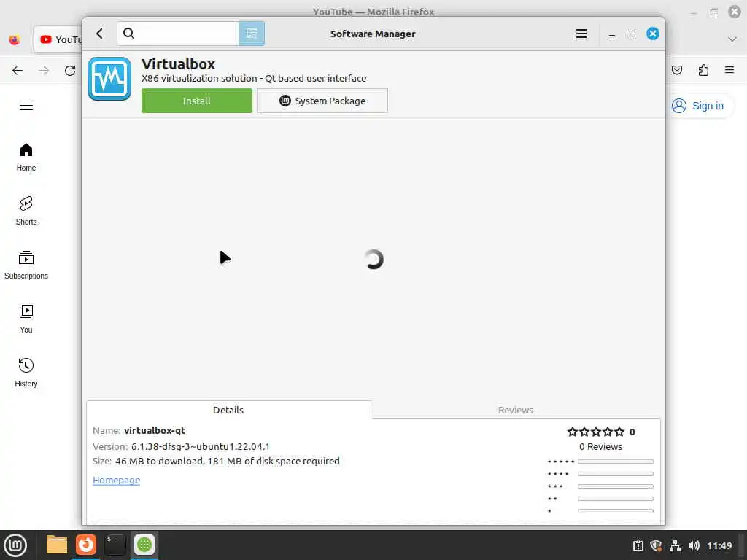The width and height of the screenshot is (747, 560).
Task: Click Sign in on YouTube
Action: (698, 106)
